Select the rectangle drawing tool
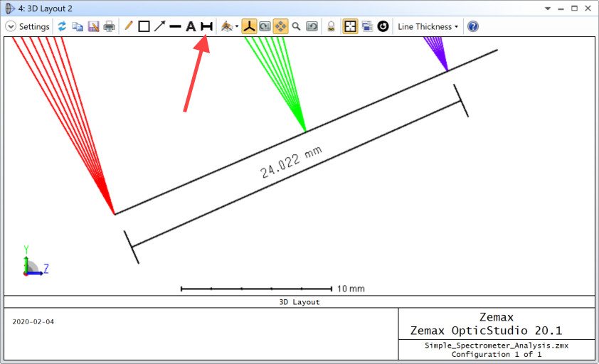 click(x=144, y=26)
